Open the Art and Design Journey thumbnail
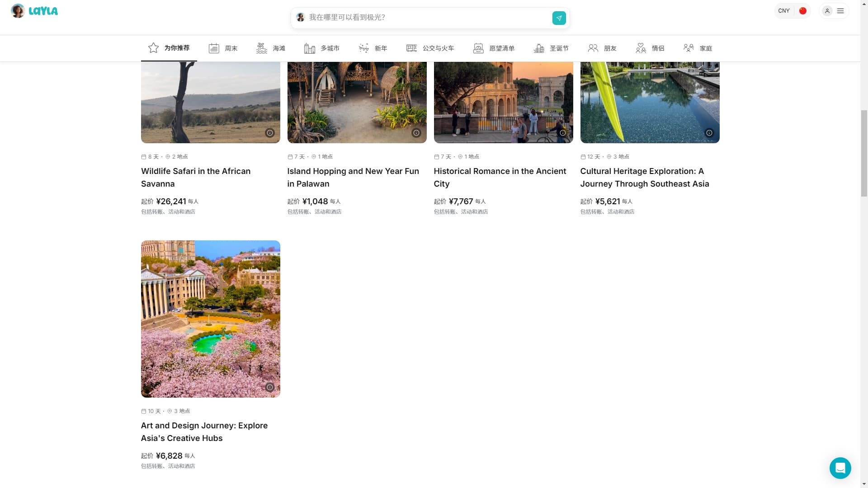 pyautogui.click(x=211, y=319)
